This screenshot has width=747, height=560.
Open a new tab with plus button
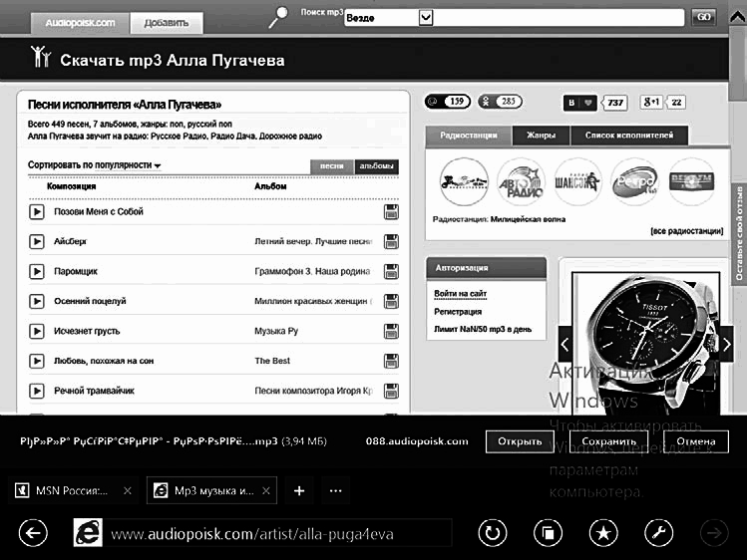tap(299, 490)
